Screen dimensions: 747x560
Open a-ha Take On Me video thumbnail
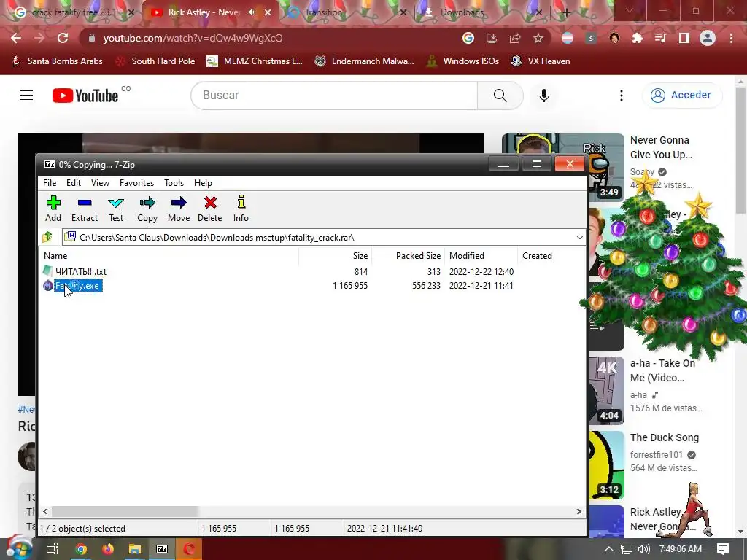point(606,391)
